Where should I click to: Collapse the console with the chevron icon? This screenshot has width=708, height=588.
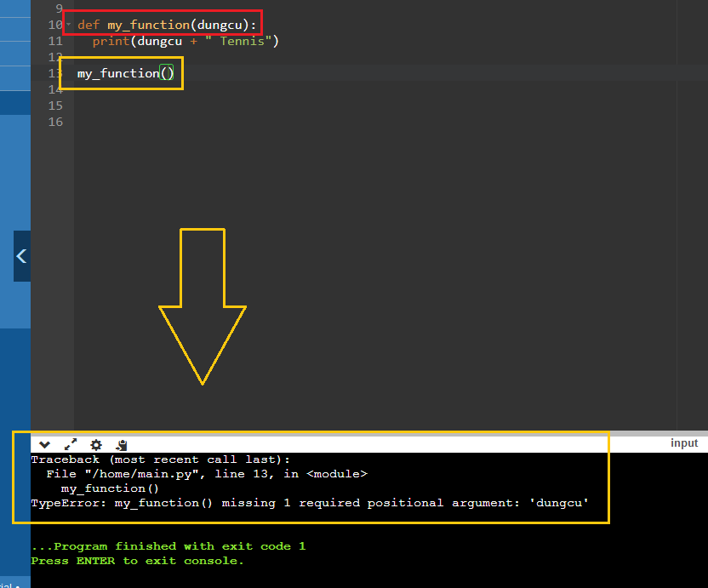point(44,445)
